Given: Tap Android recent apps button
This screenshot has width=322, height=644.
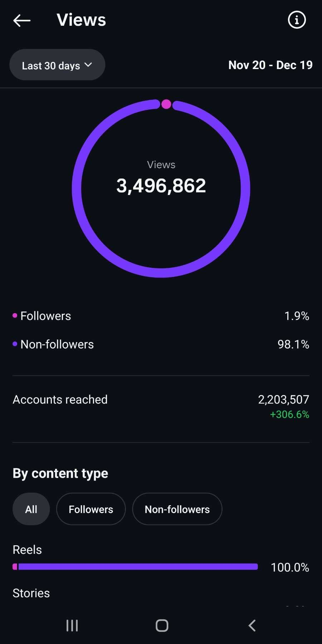Looking at the screenshot, I should pyautogui.click(x=72, y=625).
